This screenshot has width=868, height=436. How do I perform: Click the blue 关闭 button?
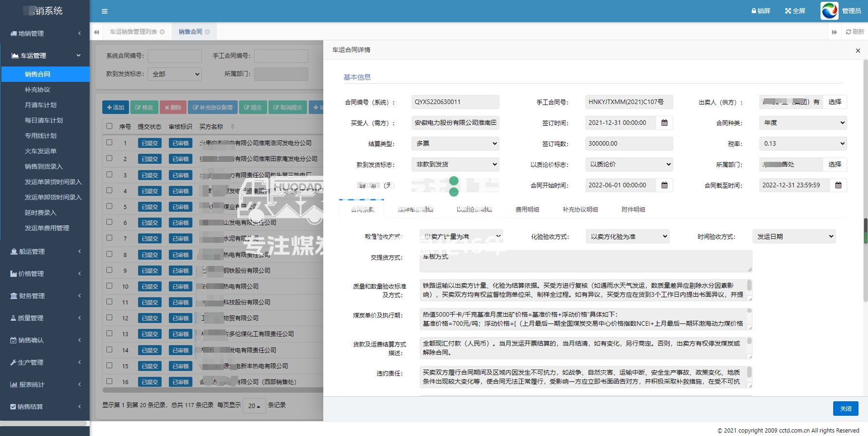click(845, 409)
